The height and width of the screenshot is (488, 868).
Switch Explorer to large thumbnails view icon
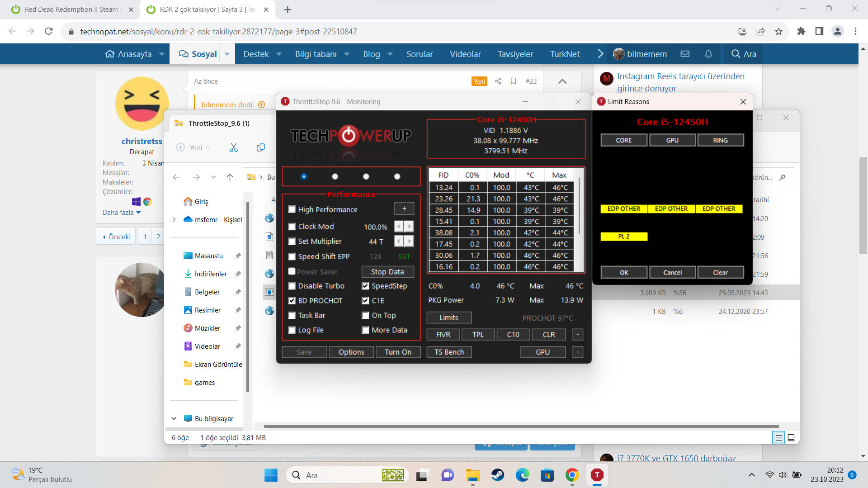[791, 437]
